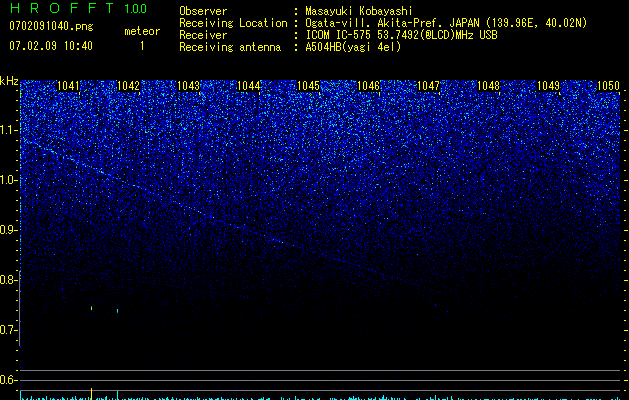629x400 pixels.
Task: Click time marker 1046
Action: (368, 86)
